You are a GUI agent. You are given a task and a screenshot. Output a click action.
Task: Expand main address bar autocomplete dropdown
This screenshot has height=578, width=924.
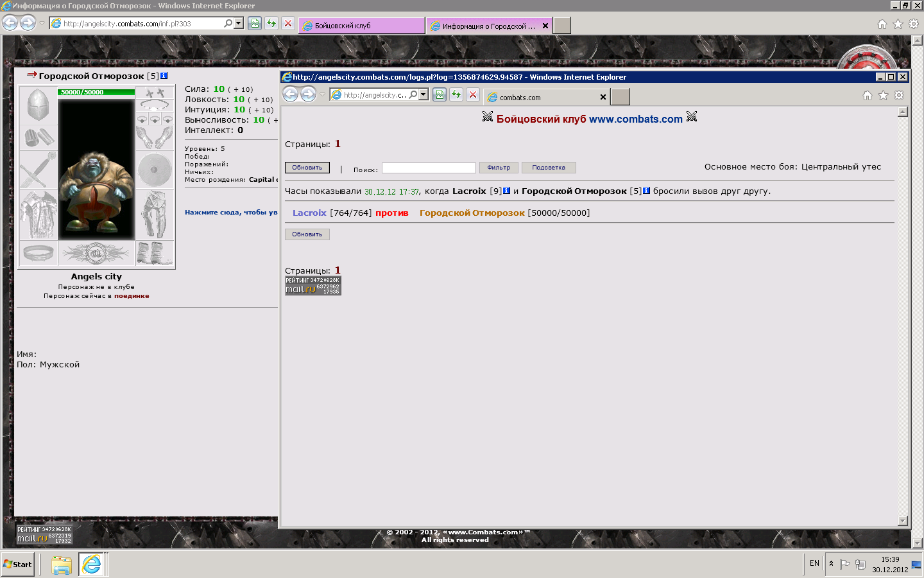(x=239, y=23)
